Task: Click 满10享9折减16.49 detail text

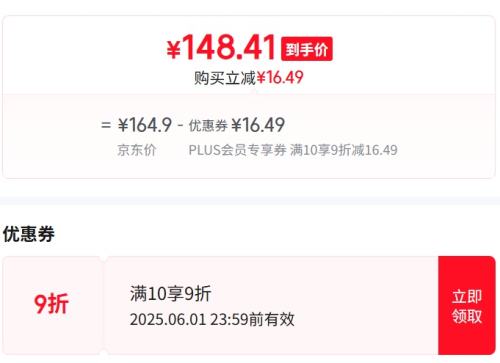Action: [344, 150]
